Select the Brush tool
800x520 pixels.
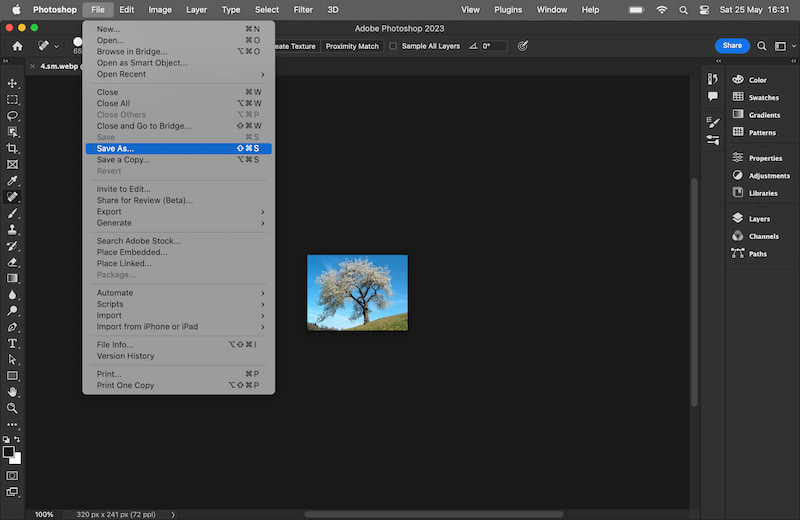click(12, 213)
